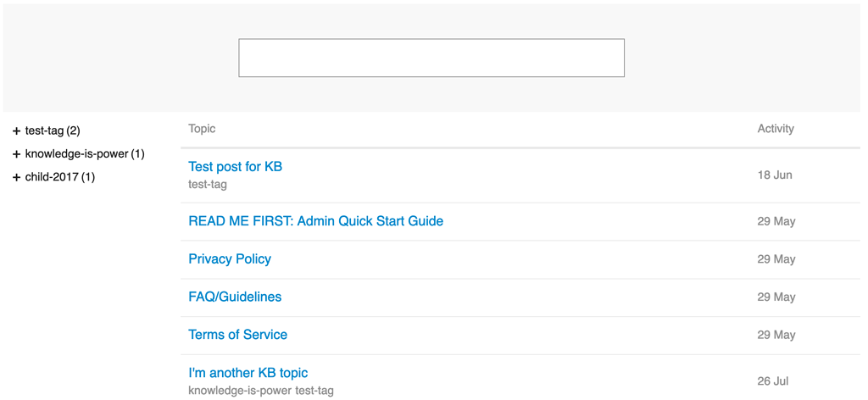Open the 'Test post for KB' topic

click(235, 167)
